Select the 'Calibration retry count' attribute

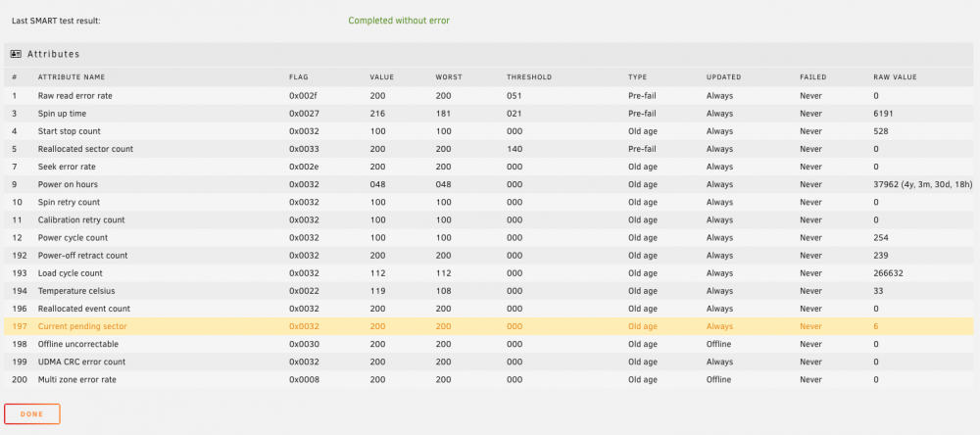click(x=81, y=220)
